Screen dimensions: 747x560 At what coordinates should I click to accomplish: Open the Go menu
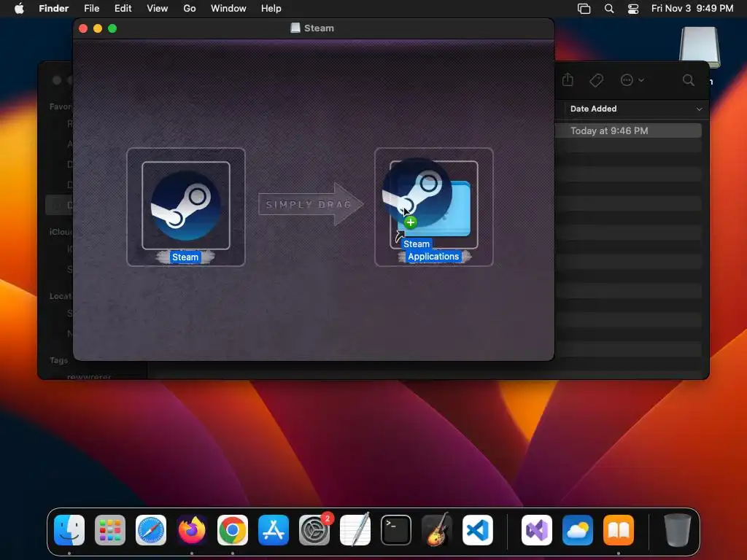pos(190,8)
